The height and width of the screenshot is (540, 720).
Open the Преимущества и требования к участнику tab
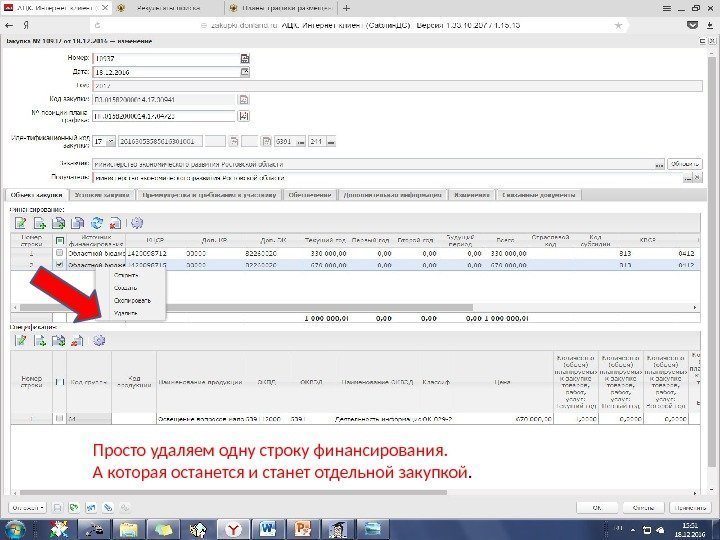click(x=209, y=195)
